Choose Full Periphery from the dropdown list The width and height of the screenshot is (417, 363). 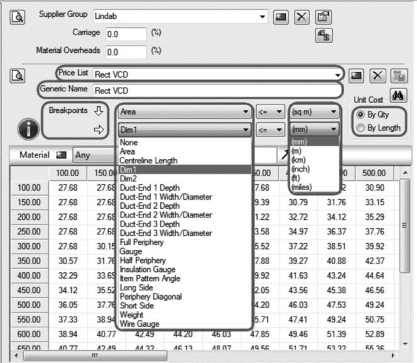click(x=142, y=242)
